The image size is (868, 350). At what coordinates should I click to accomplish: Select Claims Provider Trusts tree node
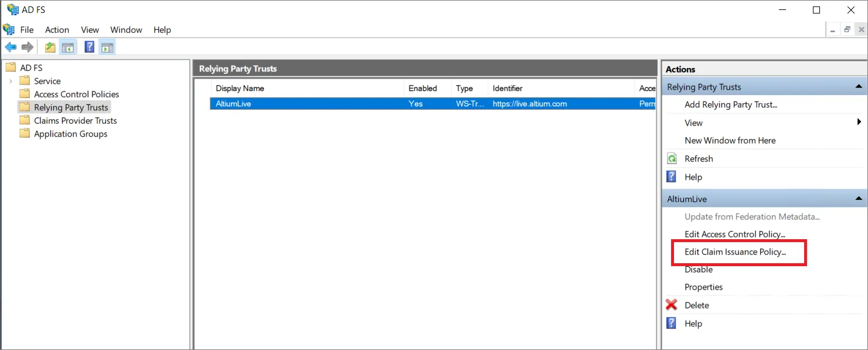point(75,120)
